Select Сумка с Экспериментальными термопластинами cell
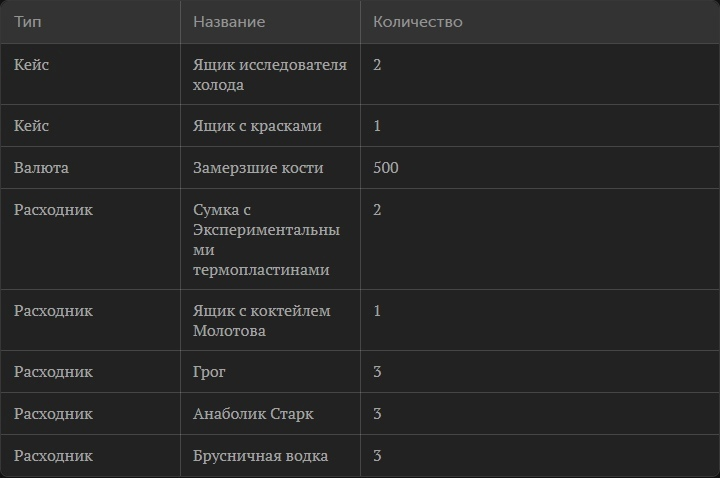Image resolution: width=720 pixels, height=478 pixels. (266, 240)
